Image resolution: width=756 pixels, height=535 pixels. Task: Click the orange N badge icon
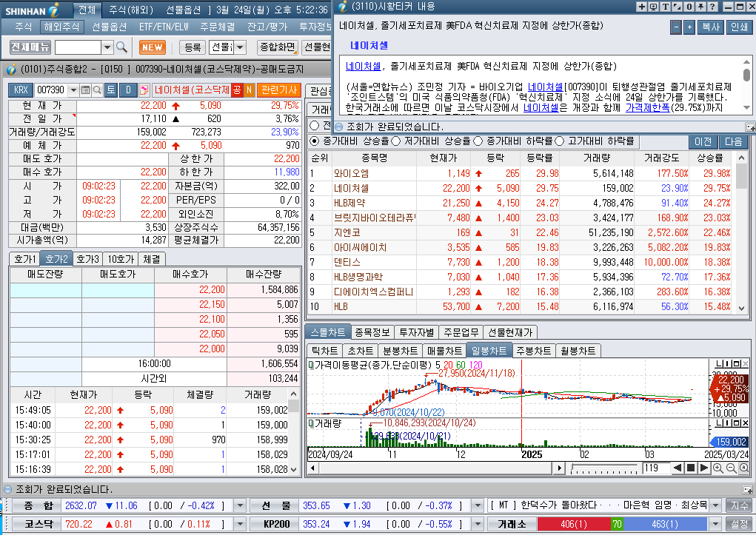(x=250, y=90)
